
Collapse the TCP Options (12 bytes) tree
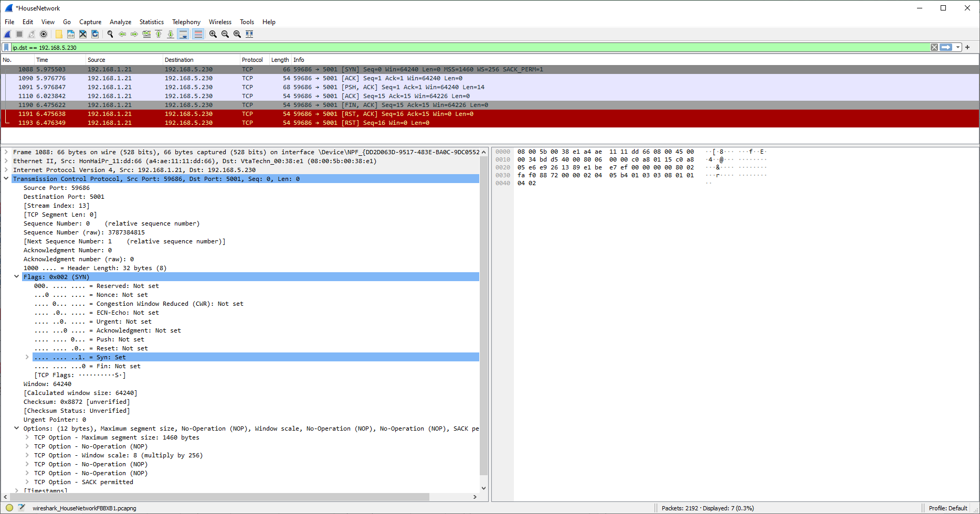click(x=17, y=429)
